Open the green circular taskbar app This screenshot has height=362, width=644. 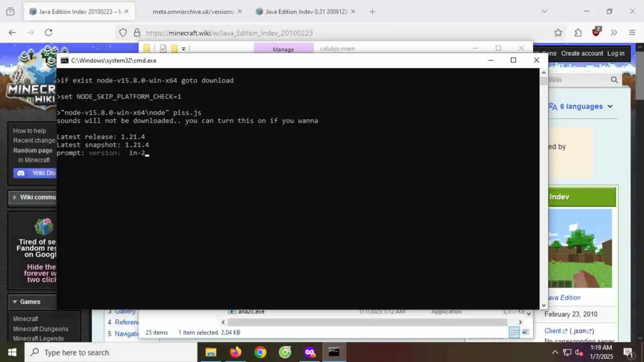[285, 352]
